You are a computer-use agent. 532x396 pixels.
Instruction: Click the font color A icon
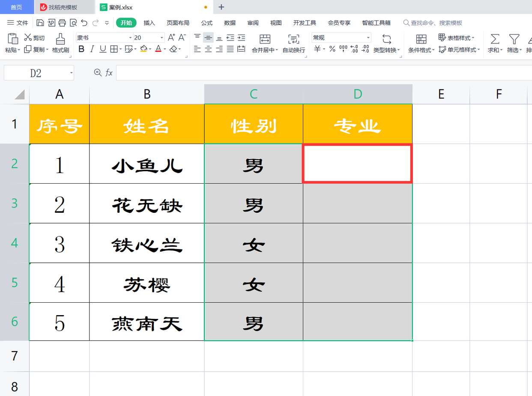click(x=158, y=49)
